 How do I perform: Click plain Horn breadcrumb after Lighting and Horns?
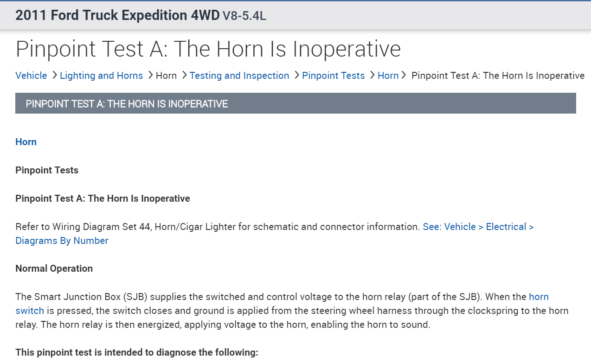[166, 76]
